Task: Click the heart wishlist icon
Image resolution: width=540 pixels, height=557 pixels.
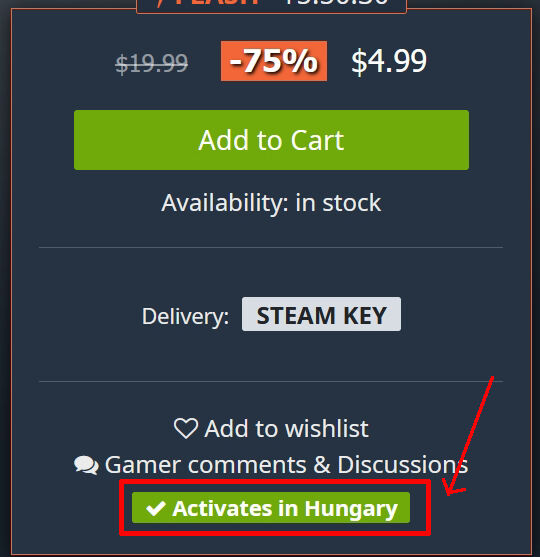Action: pos(186,428)
